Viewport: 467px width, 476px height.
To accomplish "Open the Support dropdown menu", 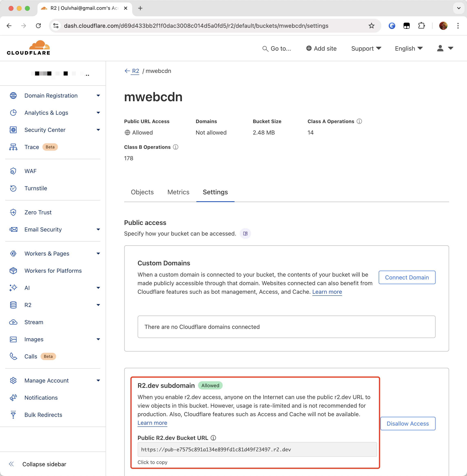I will tap(366, 48).
